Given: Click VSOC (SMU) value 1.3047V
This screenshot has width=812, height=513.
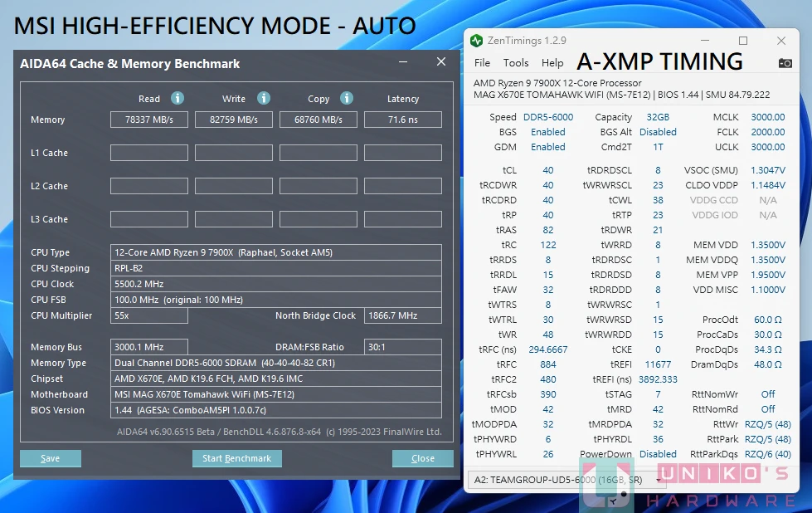Looking at the screenshot, I should 768,170.
